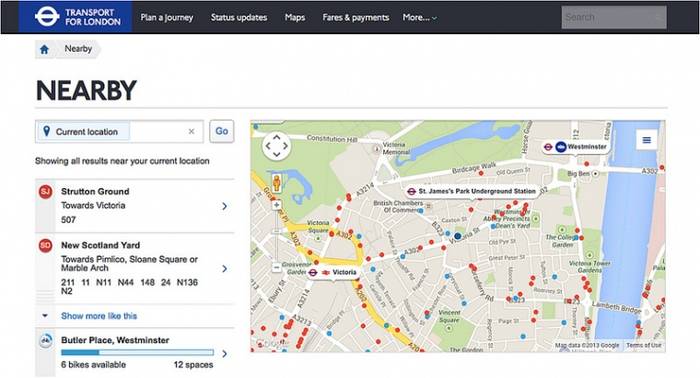Clear the location with the X icon
The image size is (700, 378).
(191, 131)
